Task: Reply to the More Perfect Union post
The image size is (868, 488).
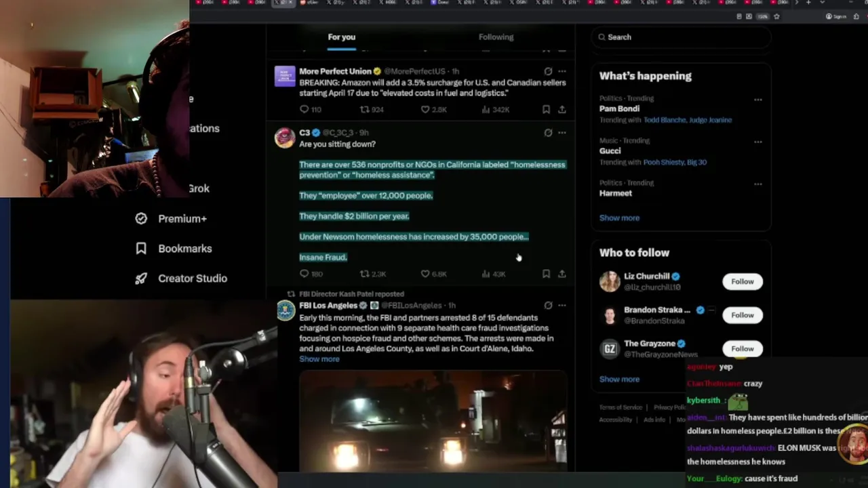Action: [311, 109]
